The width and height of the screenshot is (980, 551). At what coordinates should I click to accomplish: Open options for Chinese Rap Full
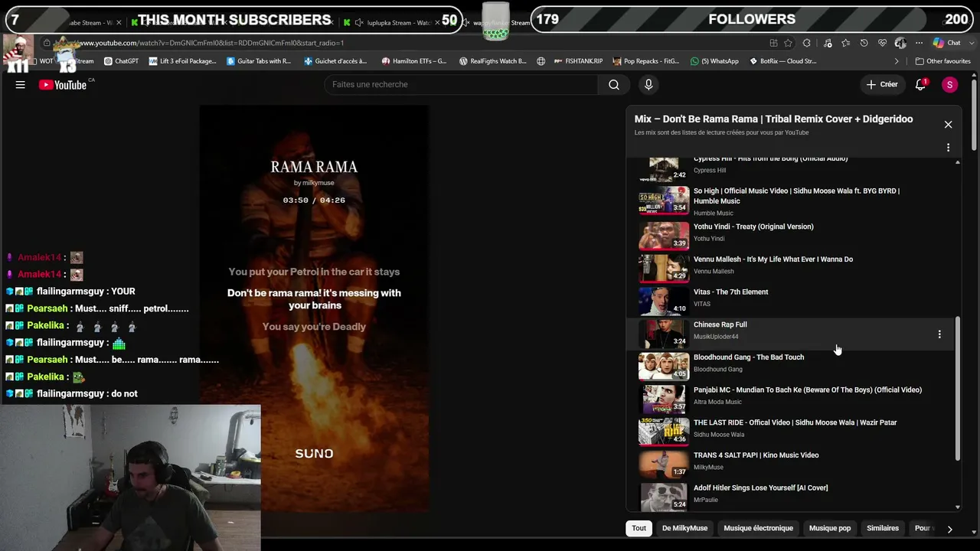939,334
